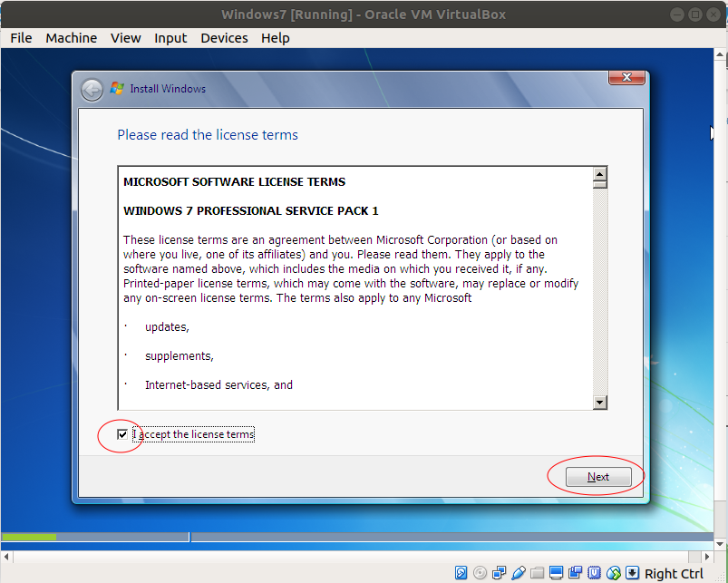Click the 'supplements,' bullet item

(x=180, y=356)
